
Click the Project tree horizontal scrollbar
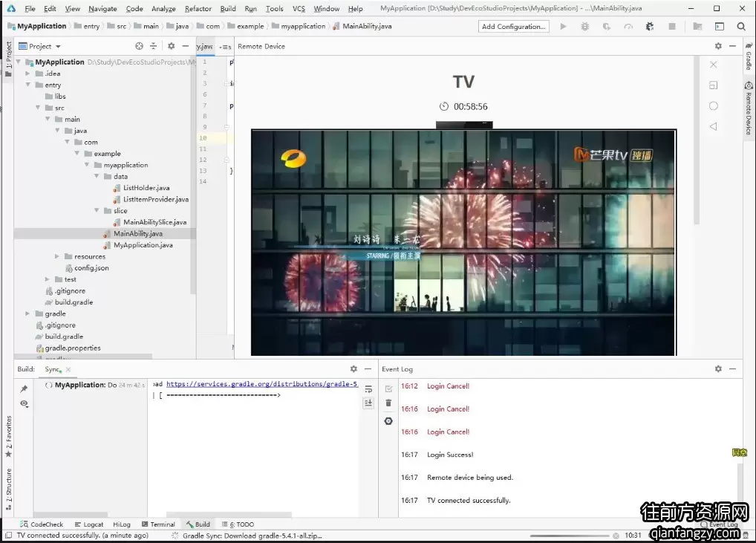coord(83,357)
